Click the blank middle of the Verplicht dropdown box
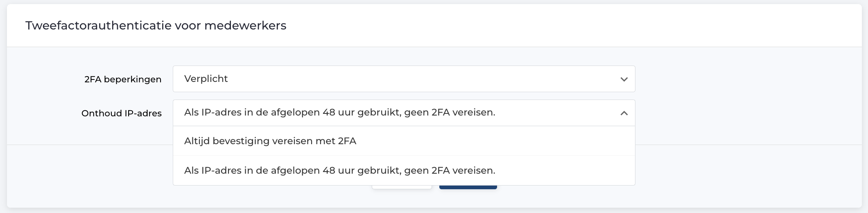This screenshot has height=213, width=868. point(422,79)
